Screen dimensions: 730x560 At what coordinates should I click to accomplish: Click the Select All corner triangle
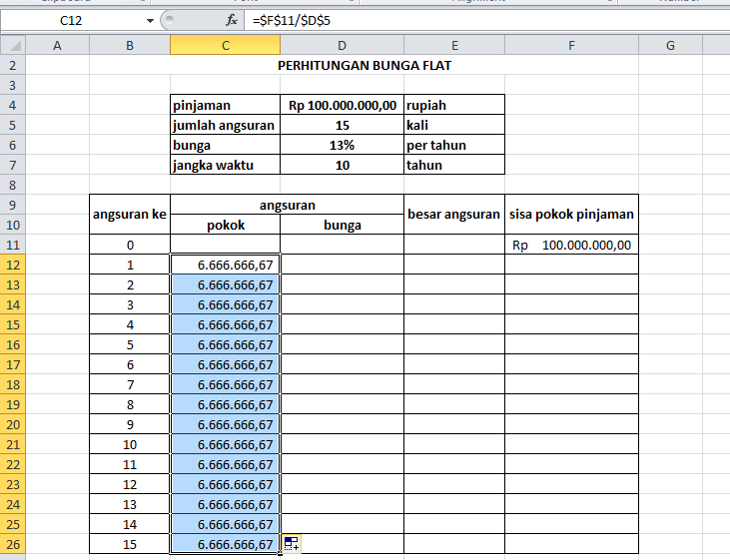(13, 46)
